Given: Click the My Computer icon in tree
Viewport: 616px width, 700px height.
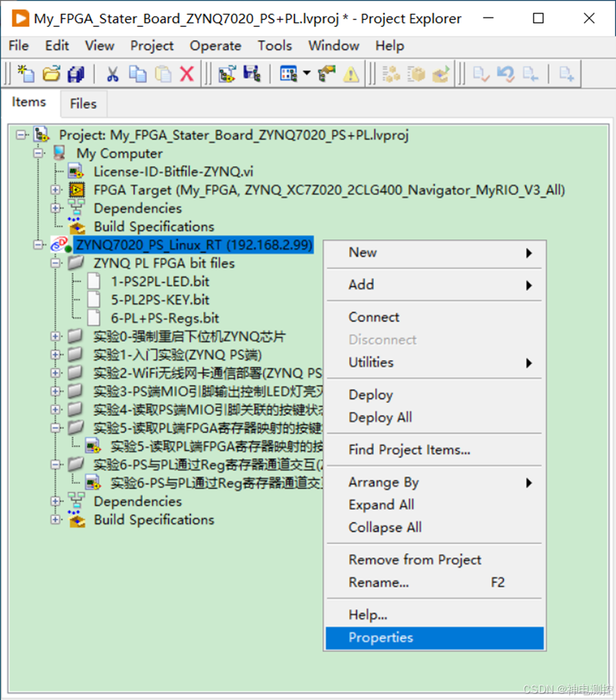Looking at the screenshot, I should click(x=59, y=153).
